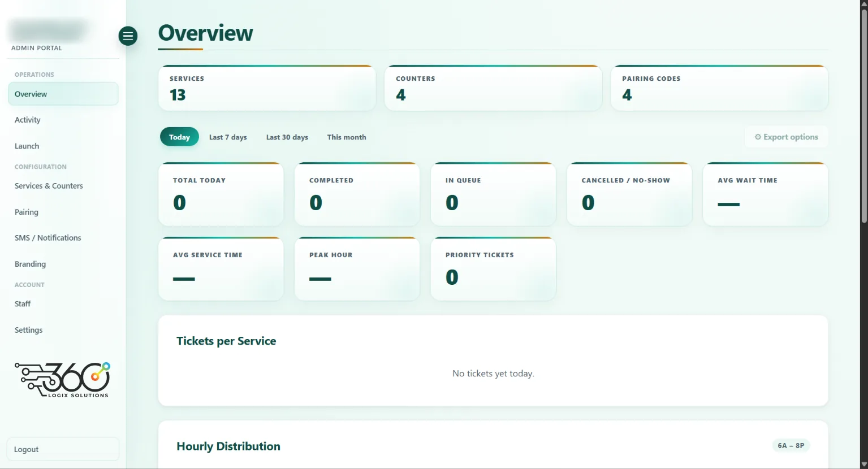This screenshot has width=868, height=469.
Task: Click the Overview page title
Action: coord(206,33)
